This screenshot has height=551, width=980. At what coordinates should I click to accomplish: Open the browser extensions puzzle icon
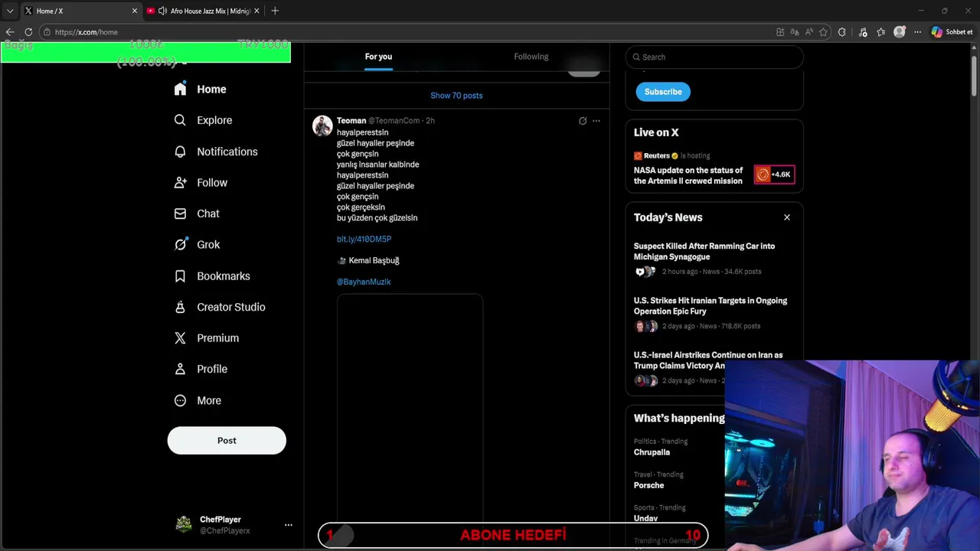tap(842, 32)
